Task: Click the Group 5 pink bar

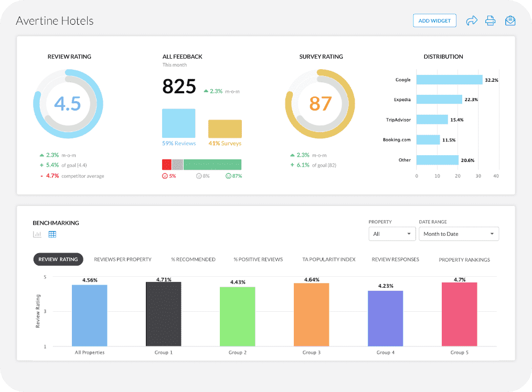Action: tap(459, 314)
